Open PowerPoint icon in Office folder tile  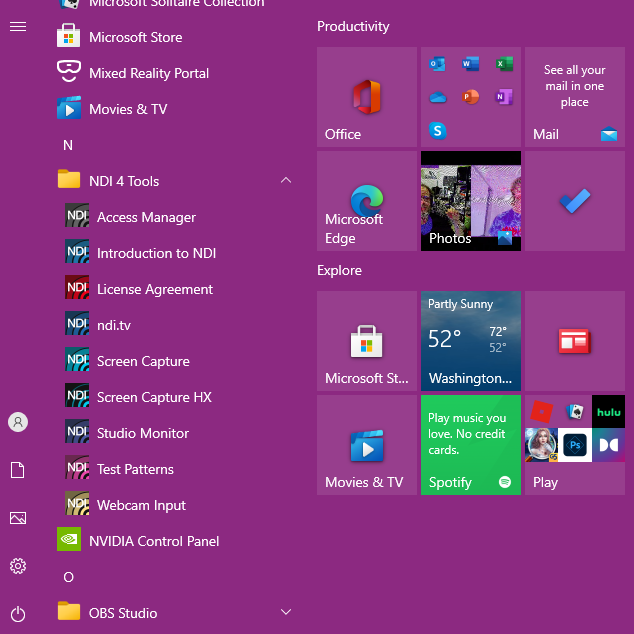(471, 97)
